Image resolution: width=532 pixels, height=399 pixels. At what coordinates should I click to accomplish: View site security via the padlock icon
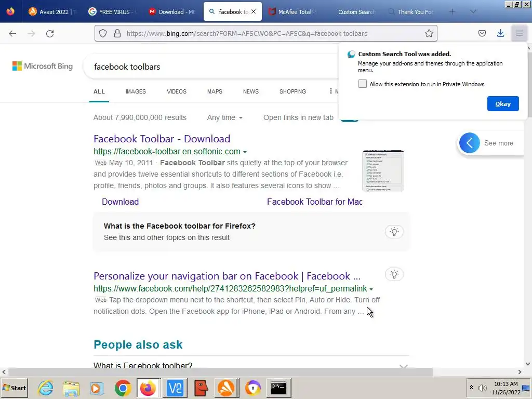117,33
